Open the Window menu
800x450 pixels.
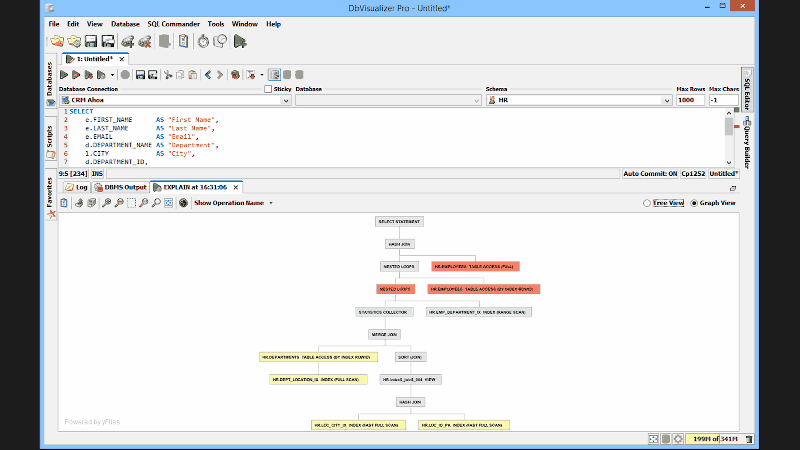(244, 24)
